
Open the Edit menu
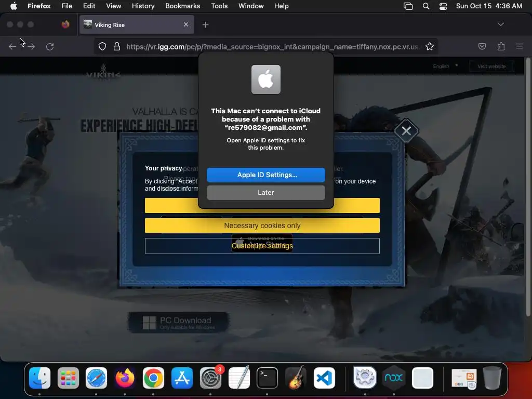pyautogui.click(x=89, y=6)
